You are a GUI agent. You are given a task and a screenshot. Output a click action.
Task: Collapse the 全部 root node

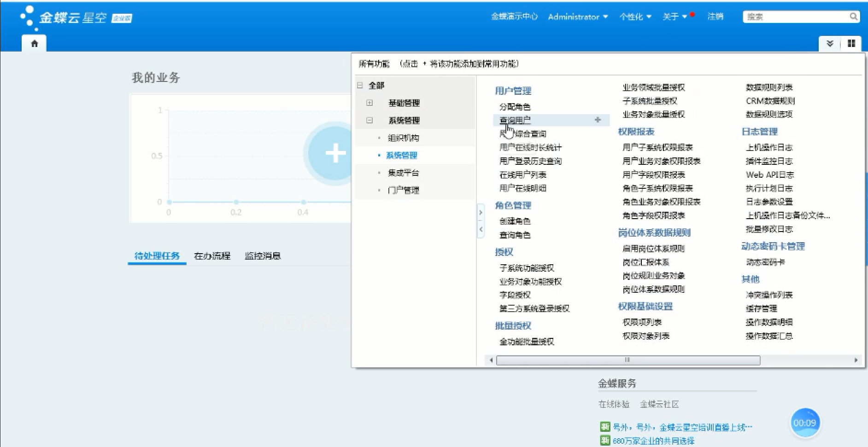tap(360, 85)
